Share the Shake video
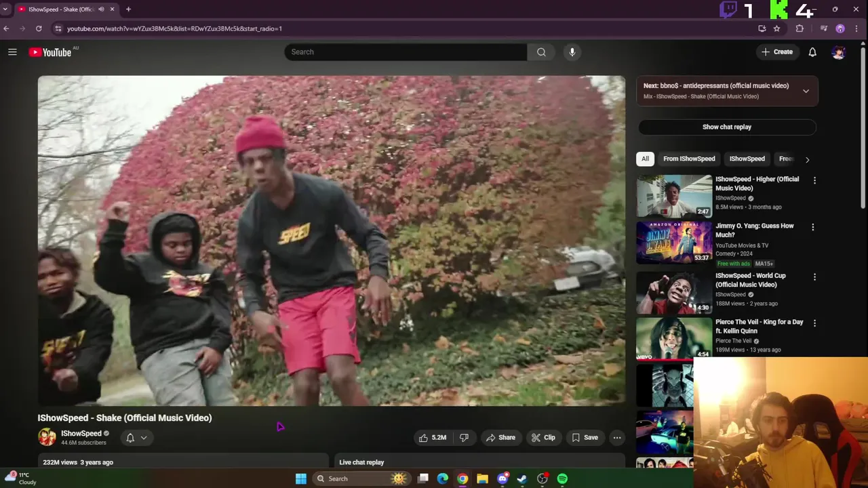 (x=500, y=437)
